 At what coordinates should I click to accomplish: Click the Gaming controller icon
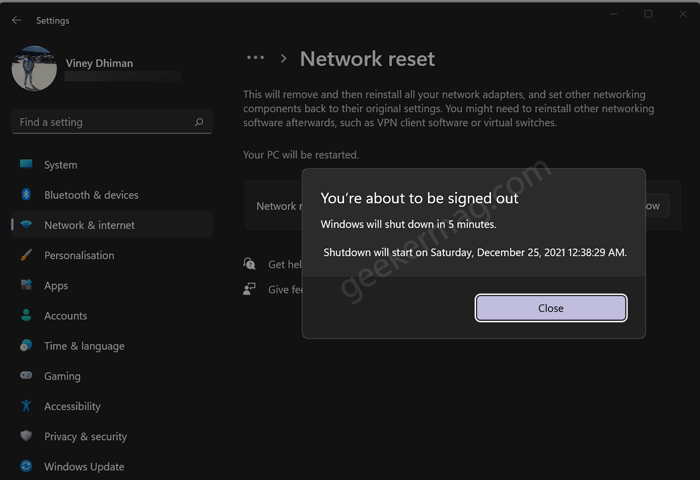click(x=26, y=376)
